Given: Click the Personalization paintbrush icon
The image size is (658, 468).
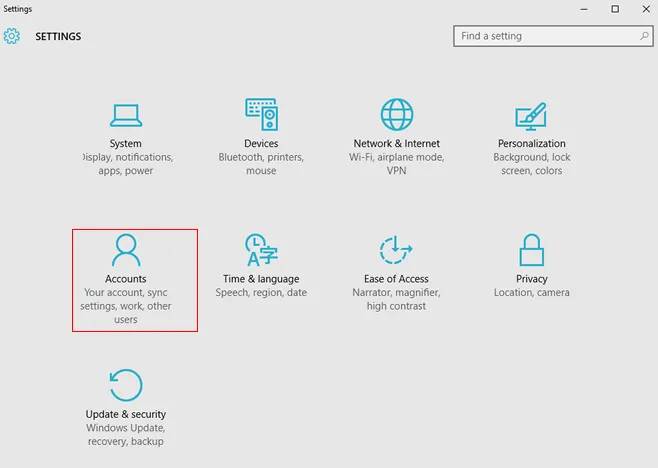Looking at the screenshot, I should (531, 116).
